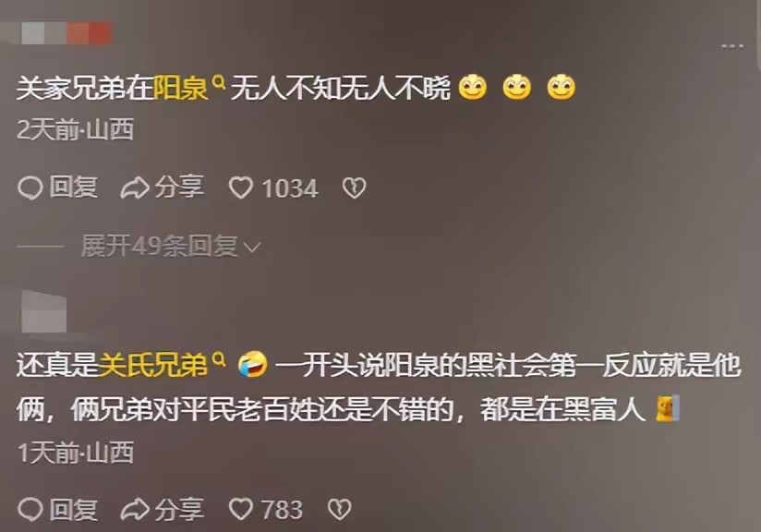Viewport: 761px width, 532px height.
Task: Click the laughing-crying emoji in second comment
Action: click(x=253, y=365)
